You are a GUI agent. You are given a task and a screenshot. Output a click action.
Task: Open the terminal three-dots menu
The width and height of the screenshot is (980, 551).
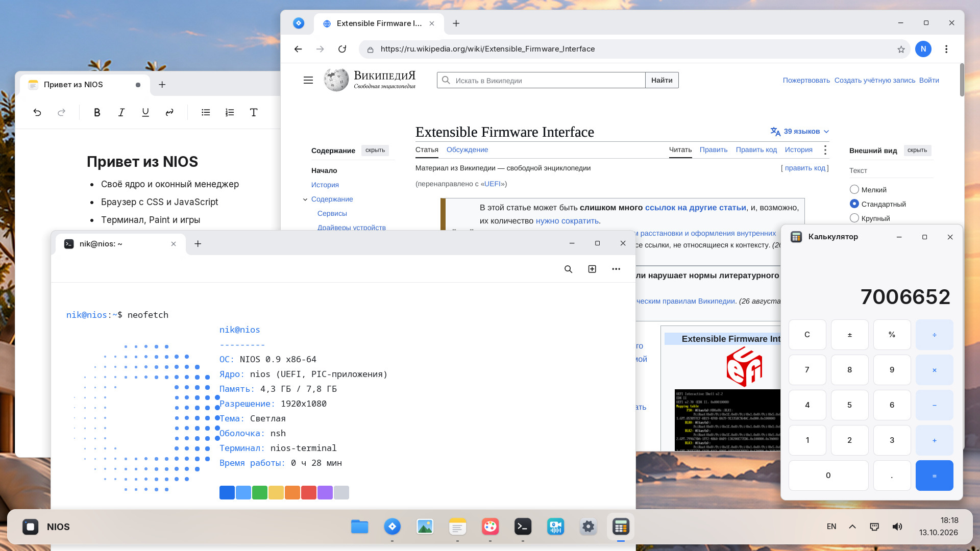click(x=616, y=269)
